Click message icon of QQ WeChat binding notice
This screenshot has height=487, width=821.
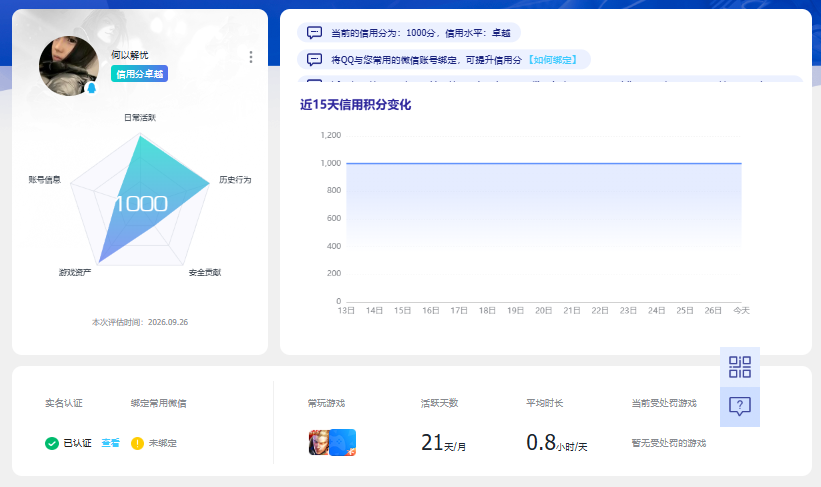click(314, 60)
